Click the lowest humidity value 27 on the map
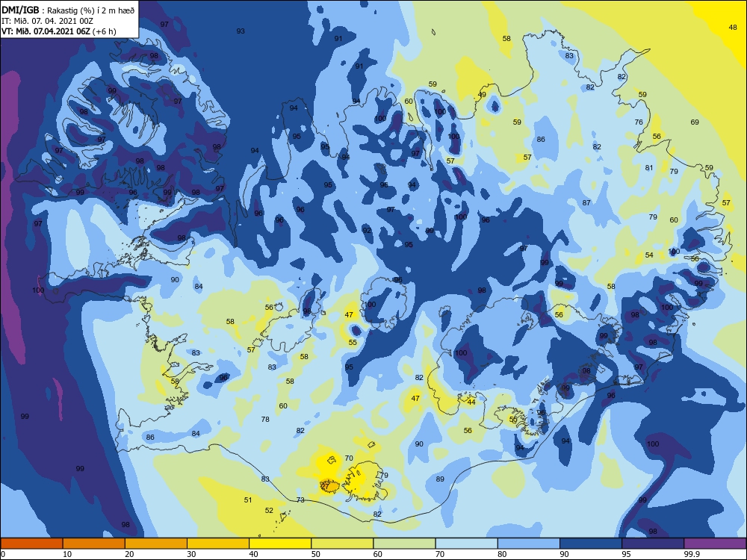The image size is (747, 560). (x=325, y=486)
